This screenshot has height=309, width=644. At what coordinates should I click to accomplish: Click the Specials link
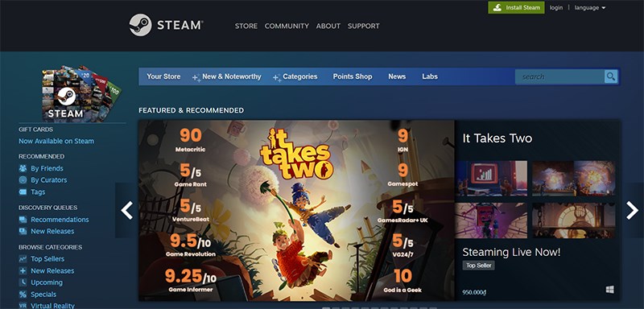pyautogui.click(x=43, y=295)
